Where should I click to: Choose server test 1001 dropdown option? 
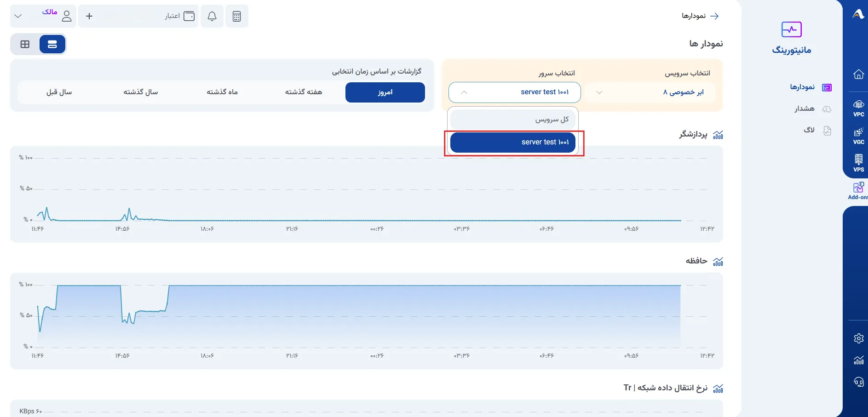(x=513, y=143)
